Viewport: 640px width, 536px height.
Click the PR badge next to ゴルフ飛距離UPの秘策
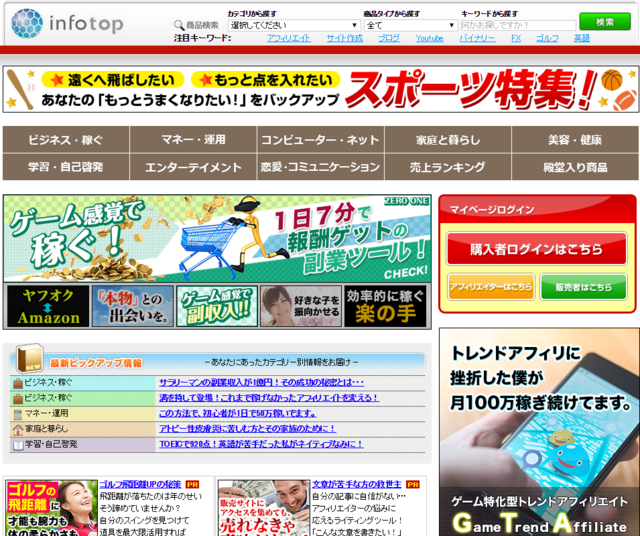(x=192, y=485)
